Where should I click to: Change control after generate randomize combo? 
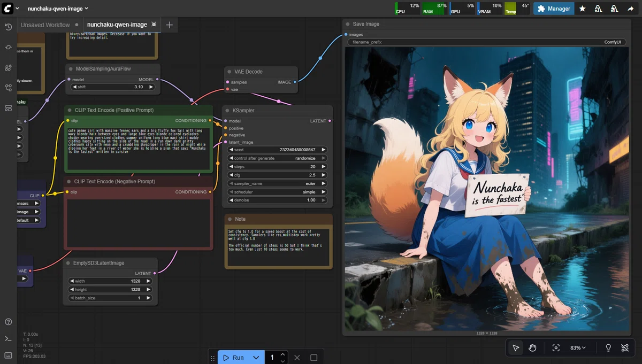(277, 158)
